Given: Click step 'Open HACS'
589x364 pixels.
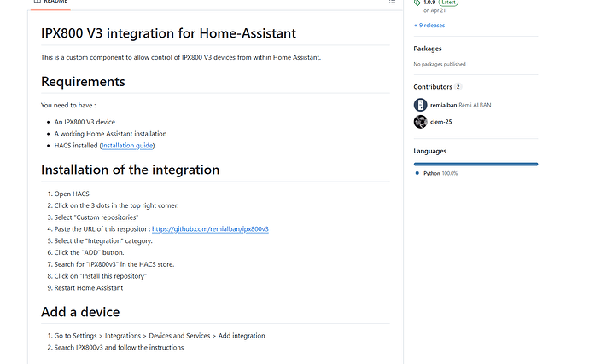Looking at the screenshot, I should [72, 194].
